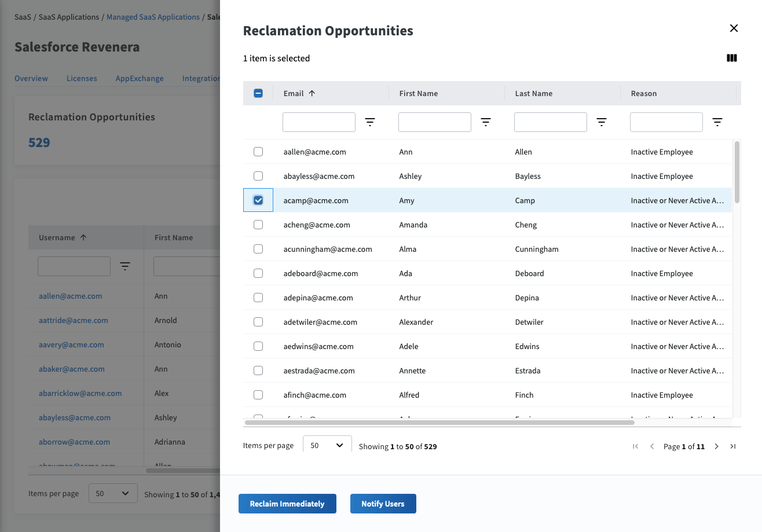Screen dimensions: 762x532
Task: Jump to the last page icon
Action: (x=732, y=446)
